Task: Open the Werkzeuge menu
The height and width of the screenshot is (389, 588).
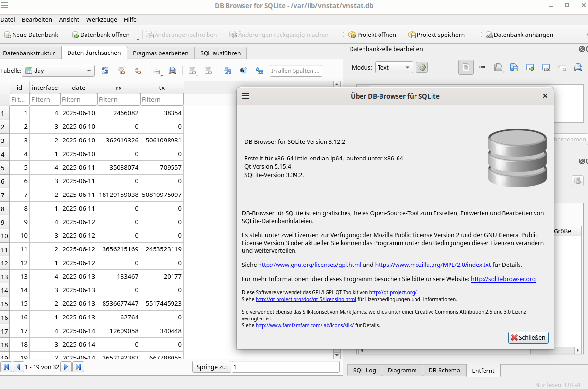Action: point(102,19)
